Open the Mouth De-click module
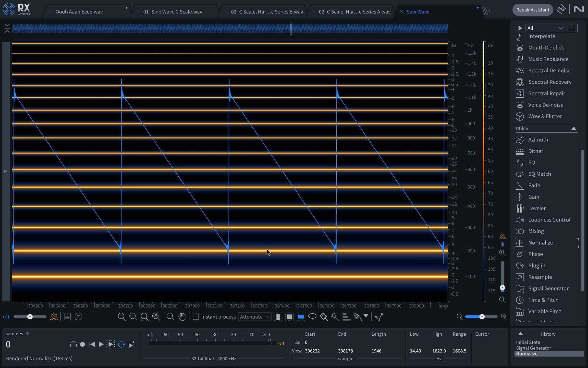588x368 pixels. (546, 48)
